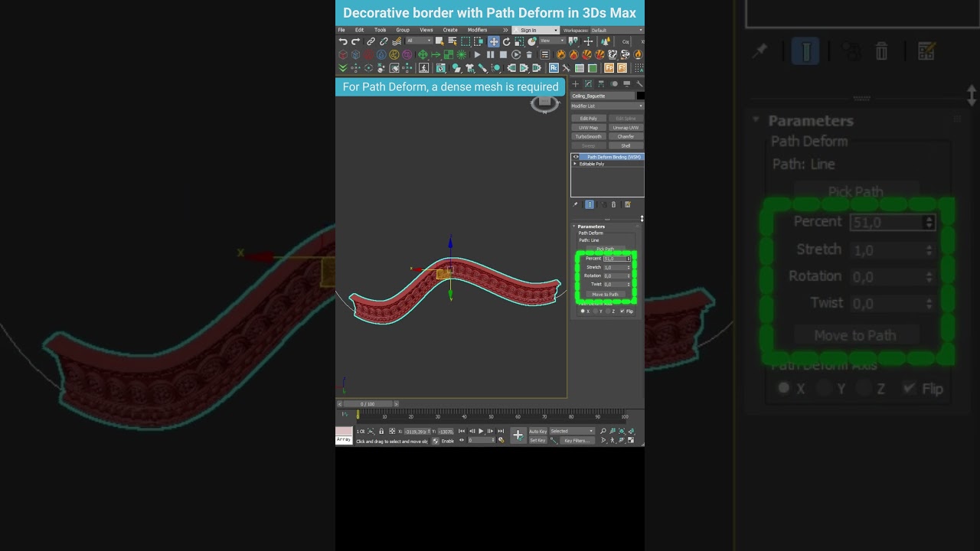Expand the Editable Poly stack entry
This screenshot has height=551, width=980.
575,164
